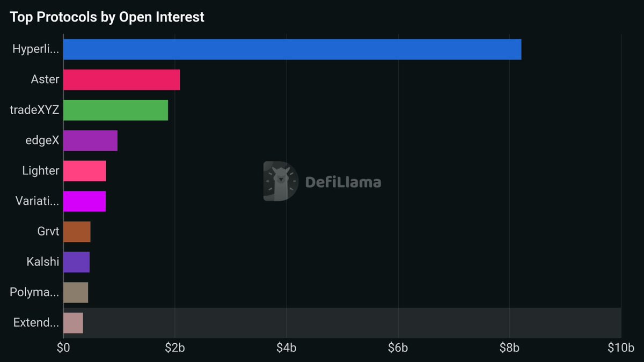Viewport: 644px width, 362px height.
Task: Click the truncated Hyperliquid axis label
Action: point(35,49)
